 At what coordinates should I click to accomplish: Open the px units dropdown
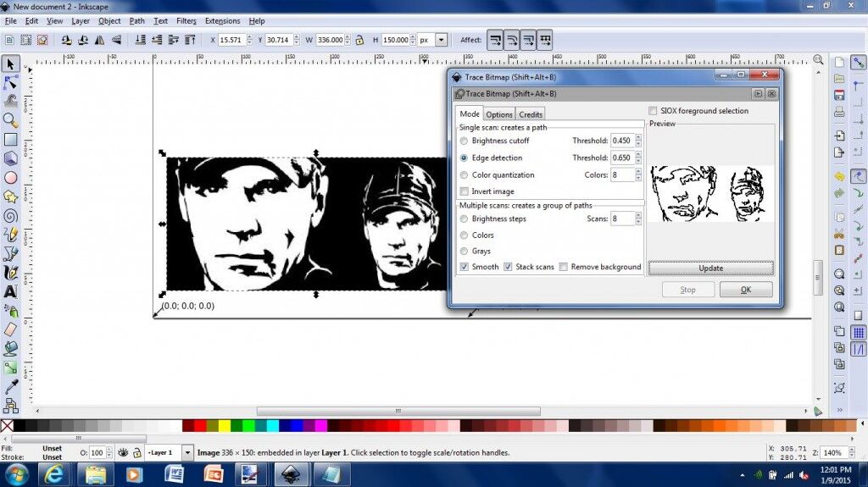pyautogui.click(x=442, y=40)
